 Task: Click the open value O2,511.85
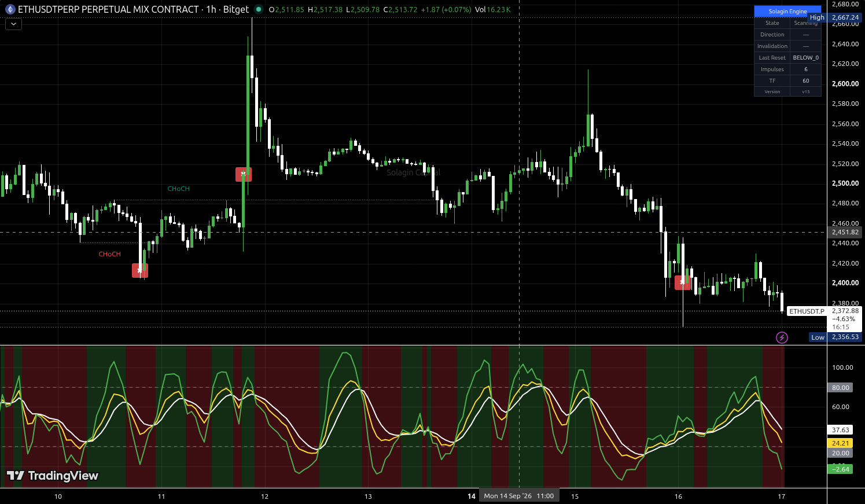[x=286, y=9]
